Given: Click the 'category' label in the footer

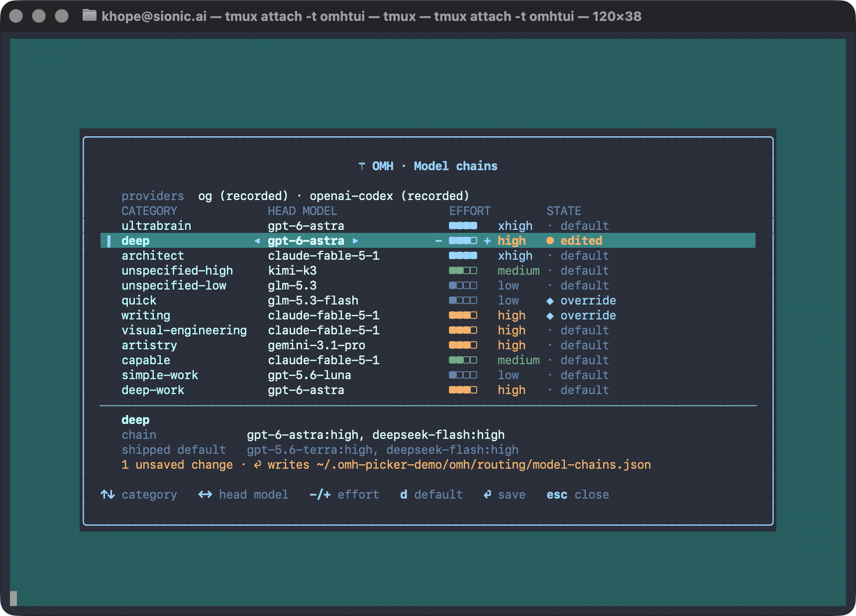Looking at the screenshot, I should pos(149,495).
